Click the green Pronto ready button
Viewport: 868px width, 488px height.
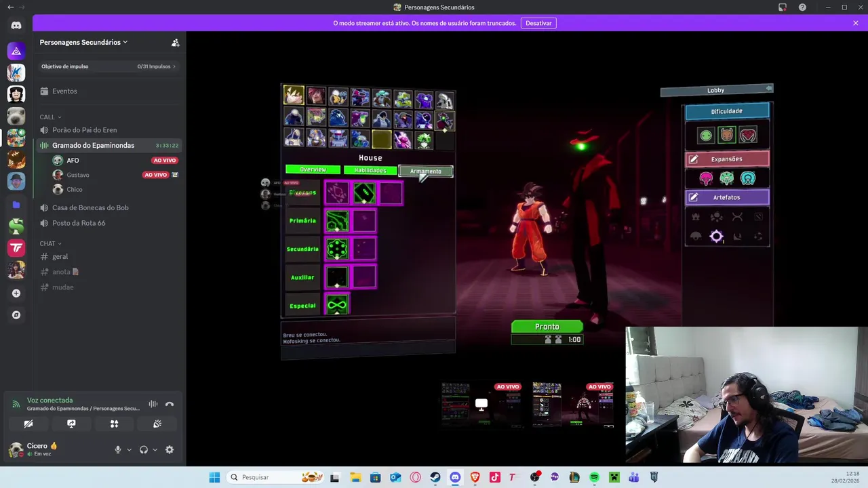click(x=547, y=327)
